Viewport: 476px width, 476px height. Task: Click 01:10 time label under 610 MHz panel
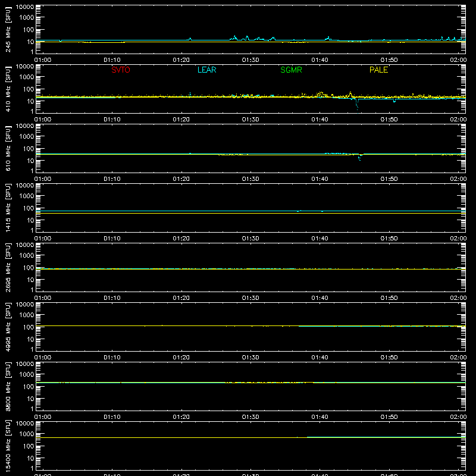click(112, 179)
